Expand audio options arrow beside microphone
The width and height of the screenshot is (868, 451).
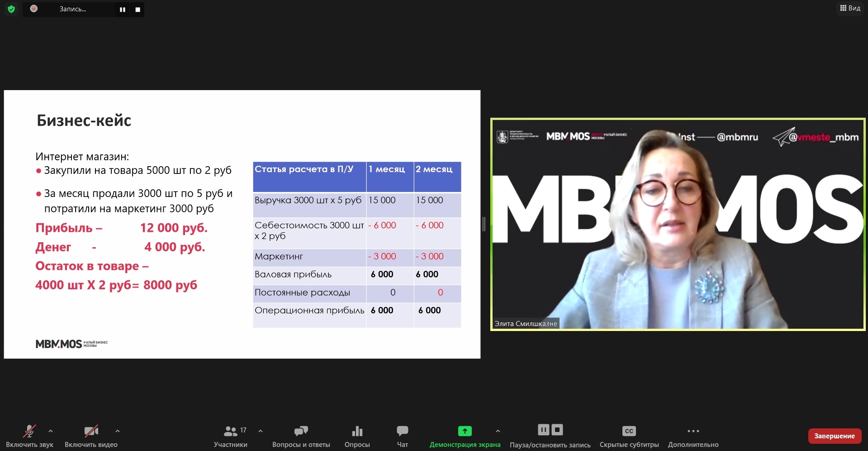[51, 431]
